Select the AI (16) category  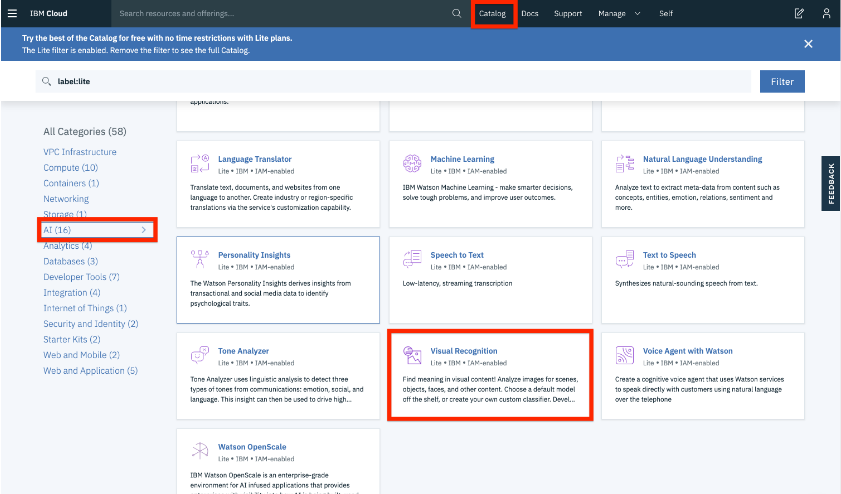tap(57, 230)
